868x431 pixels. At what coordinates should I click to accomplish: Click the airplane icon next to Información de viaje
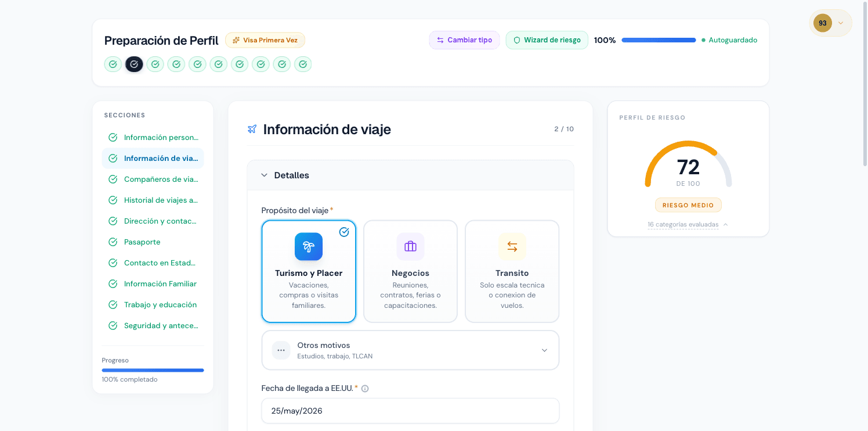(252, 129)
